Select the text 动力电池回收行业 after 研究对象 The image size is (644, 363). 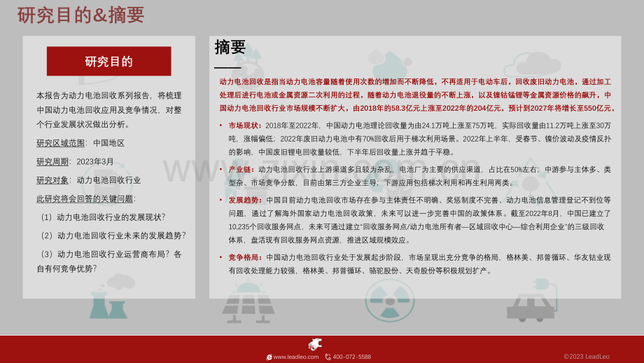[108, 180]
